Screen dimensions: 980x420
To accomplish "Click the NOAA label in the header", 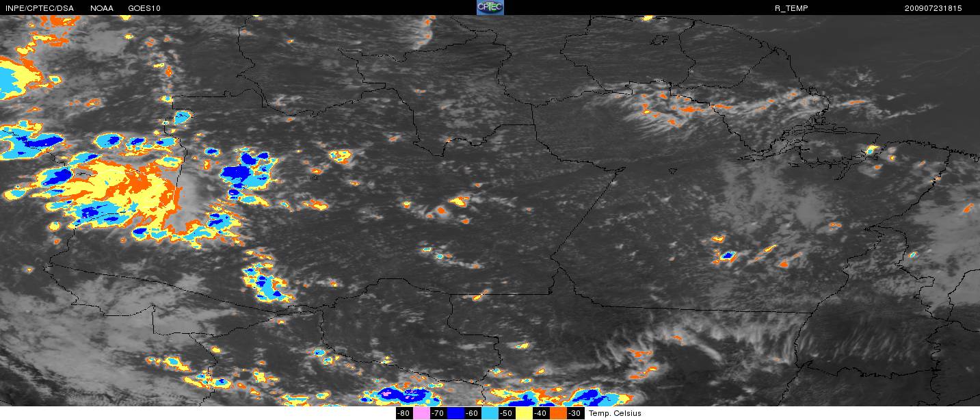I will 102,8.
